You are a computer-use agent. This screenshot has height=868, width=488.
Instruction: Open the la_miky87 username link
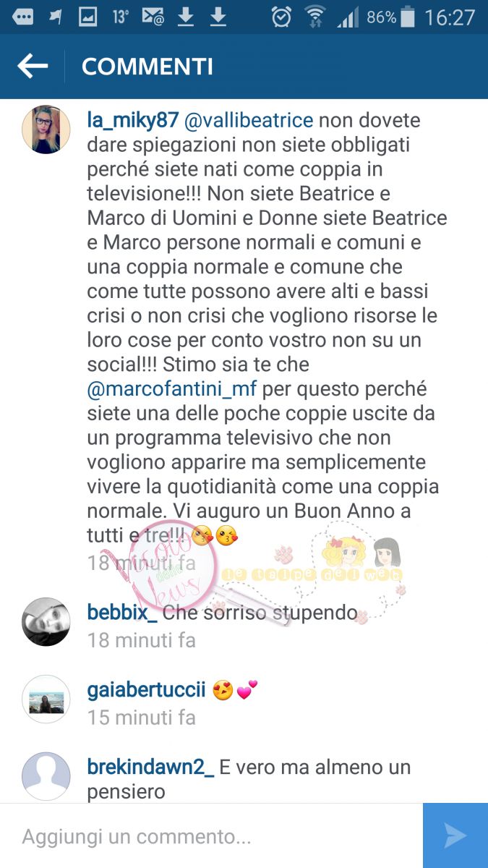132,120
